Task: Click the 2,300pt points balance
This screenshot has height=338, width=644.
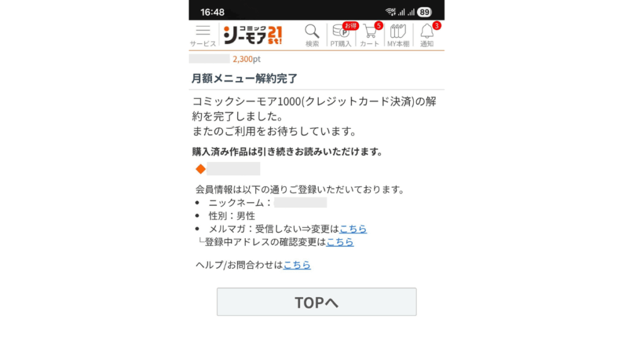Action: 247,59
